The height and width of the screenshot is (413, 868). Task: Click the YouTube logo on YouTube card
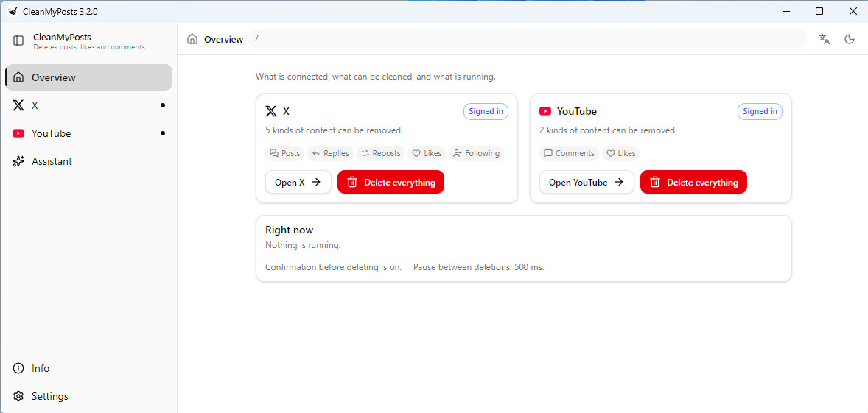click(545, 111)
